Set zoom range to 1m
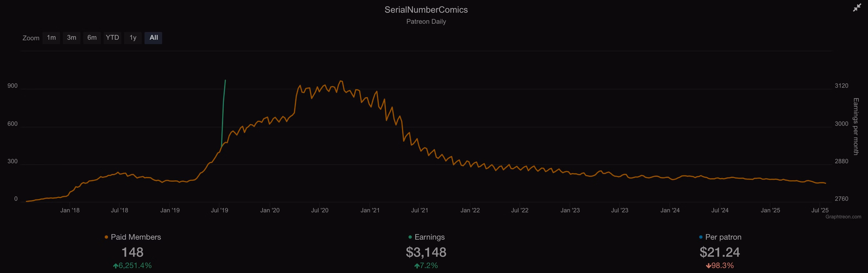Image resolution: width=868 pixels, height=273 pixels. [51, 38]
